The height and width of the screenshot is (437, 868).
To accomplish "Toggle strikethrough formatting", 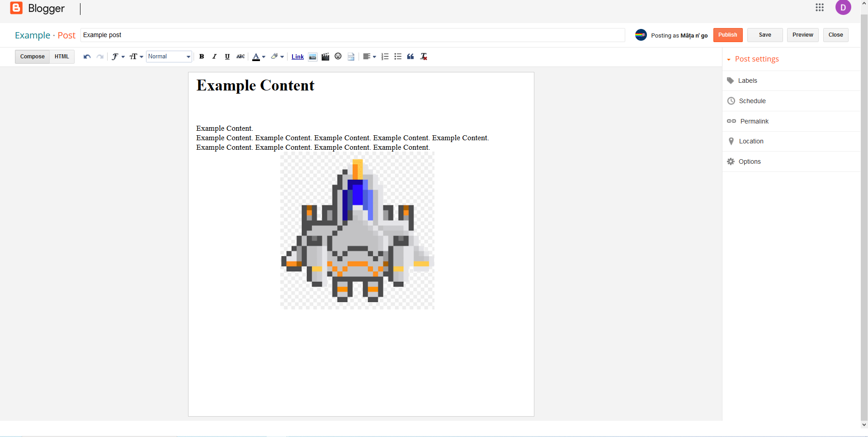I will point(241,57).
